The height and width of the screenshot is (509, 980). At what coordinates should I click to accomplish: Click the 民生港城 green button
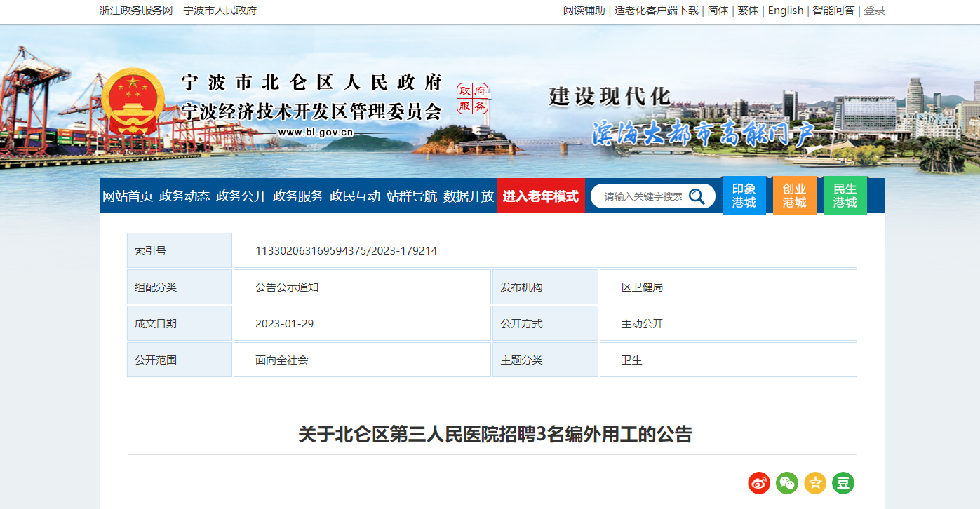click(x=845, y=196)
